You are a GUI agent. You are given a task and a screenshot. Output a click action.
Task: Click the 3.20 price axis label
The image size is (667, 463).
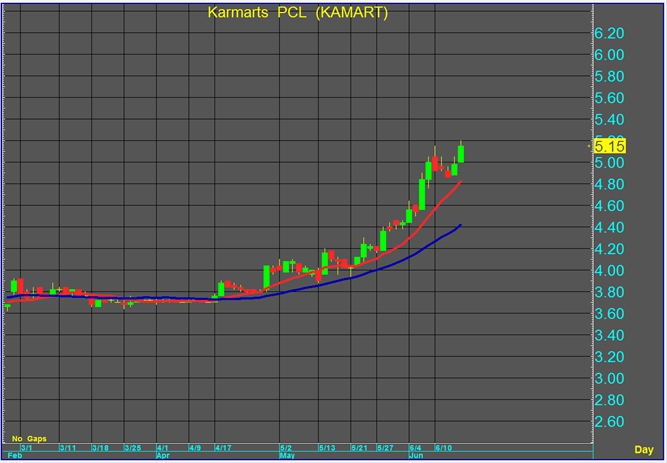(609, 357)
